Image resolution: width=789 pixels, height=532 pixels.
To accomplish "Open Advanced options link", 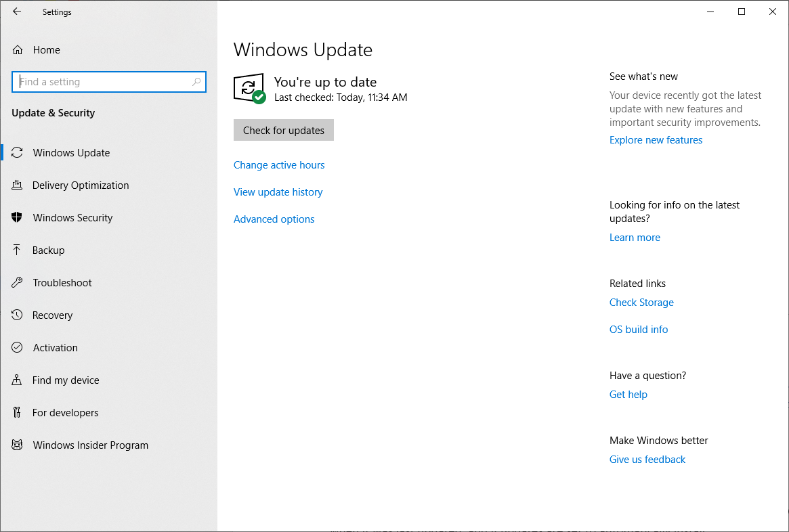I will [x=274, y=219].
